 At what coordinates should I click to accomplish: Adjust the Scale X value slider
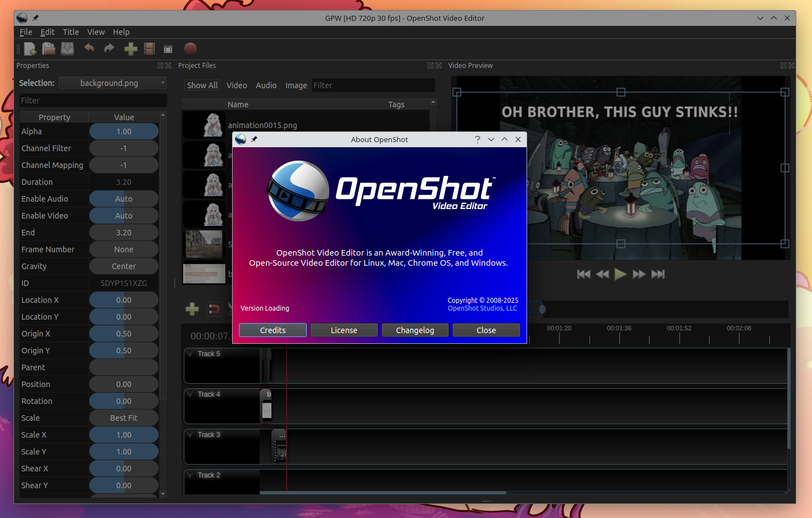[124, 435]
